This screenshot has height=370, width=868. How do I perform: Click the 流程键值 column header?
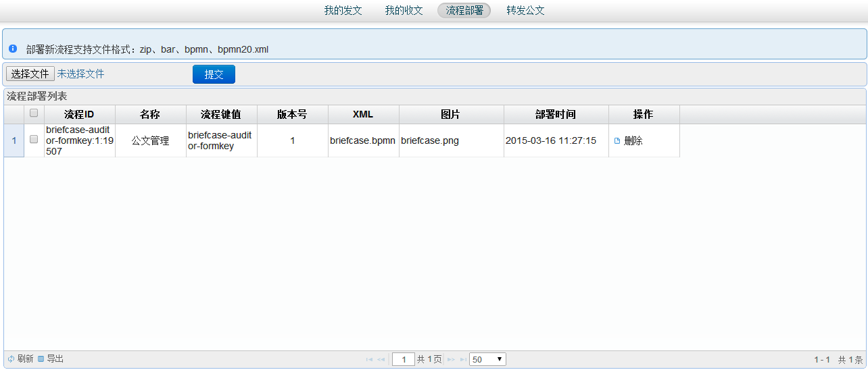pos(221,114)
